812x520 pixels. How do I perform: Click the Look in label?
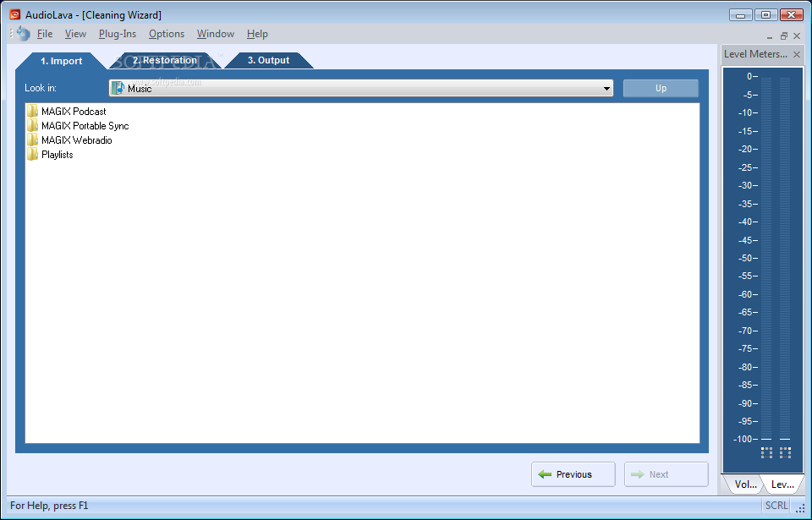(x=41, y=88)
